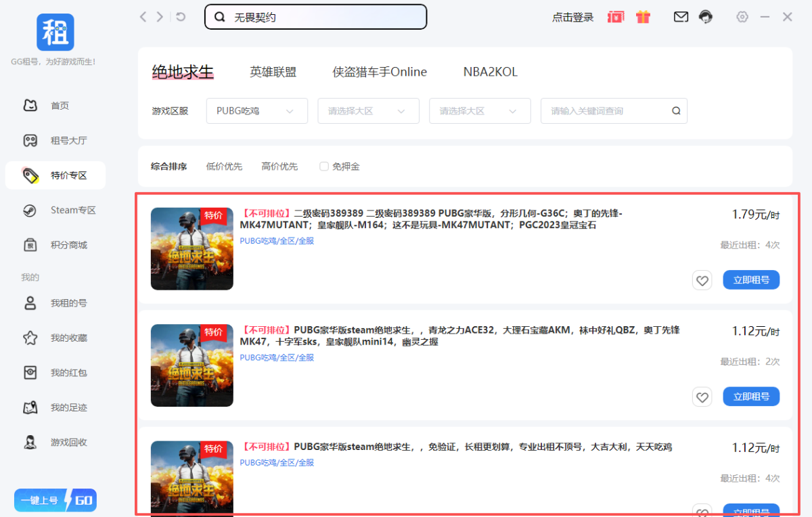The height and width of the screenshot is (517, 812).
Task: Open 租号大厅 in the sidebar
Action: (55, 141)
